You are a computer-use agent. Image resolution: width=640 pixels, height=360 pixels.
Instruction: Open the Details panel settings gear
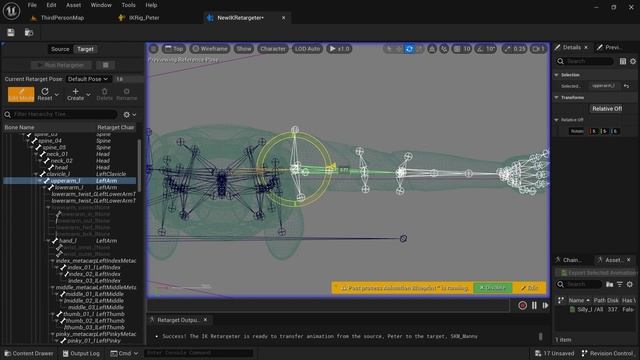(x=633, y=61)
